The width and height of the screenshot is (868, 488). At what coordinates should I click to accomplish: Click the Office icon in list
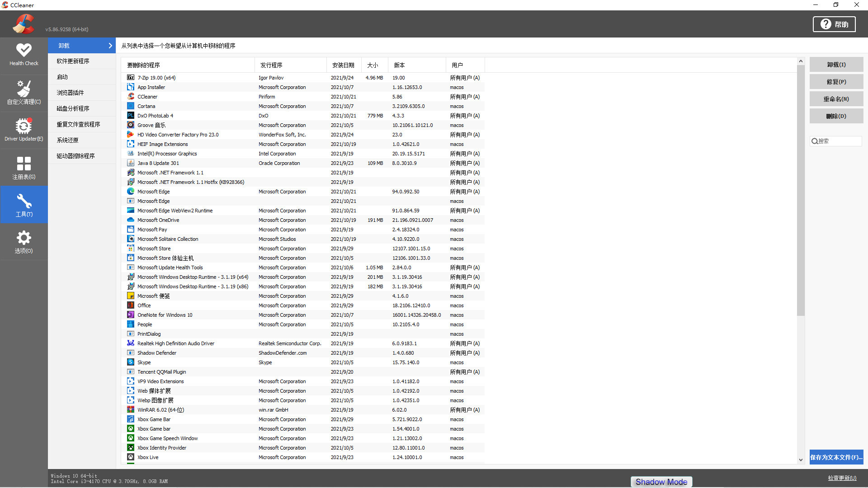click(x=131, y=305)
